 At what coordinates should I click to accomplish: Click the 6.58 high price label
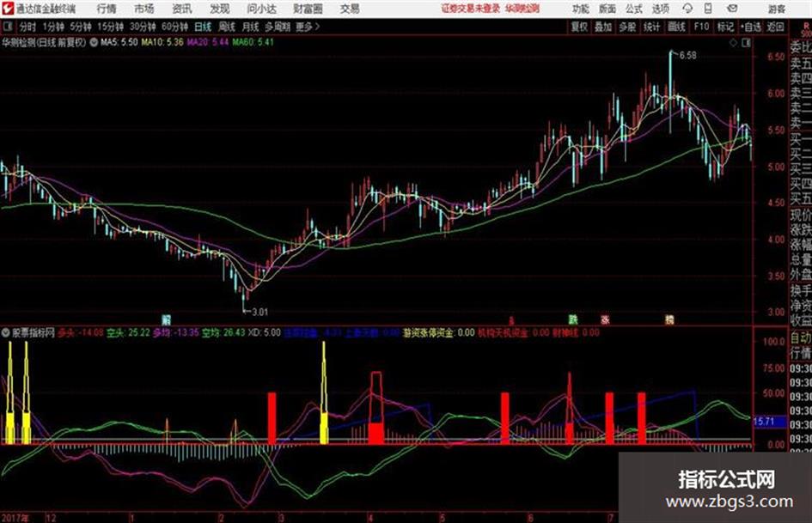click(x=687, y=56)
